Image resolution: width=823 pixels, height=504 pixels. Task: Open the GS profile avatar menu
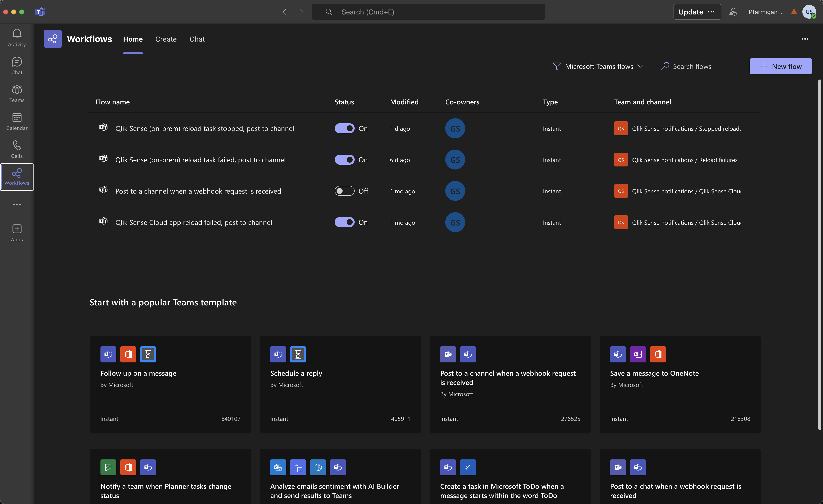809,12
